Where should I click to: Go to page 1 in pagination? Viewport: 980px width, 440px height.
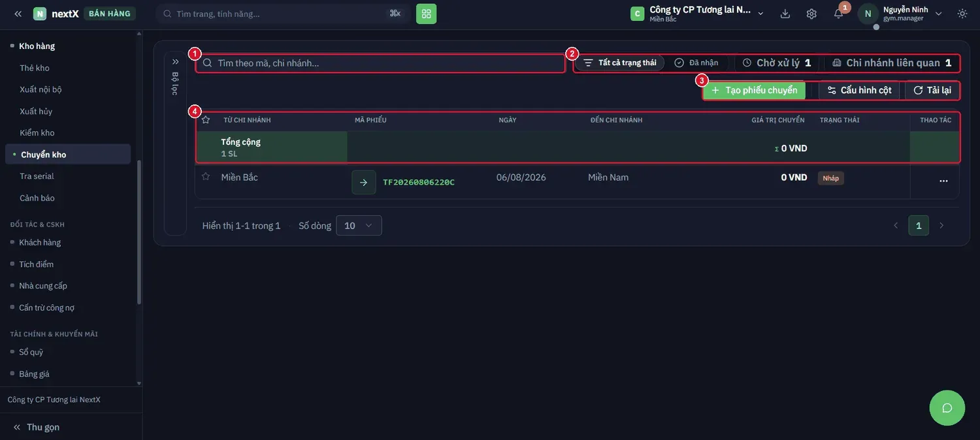pyautogui.click(x=919, y=225)
